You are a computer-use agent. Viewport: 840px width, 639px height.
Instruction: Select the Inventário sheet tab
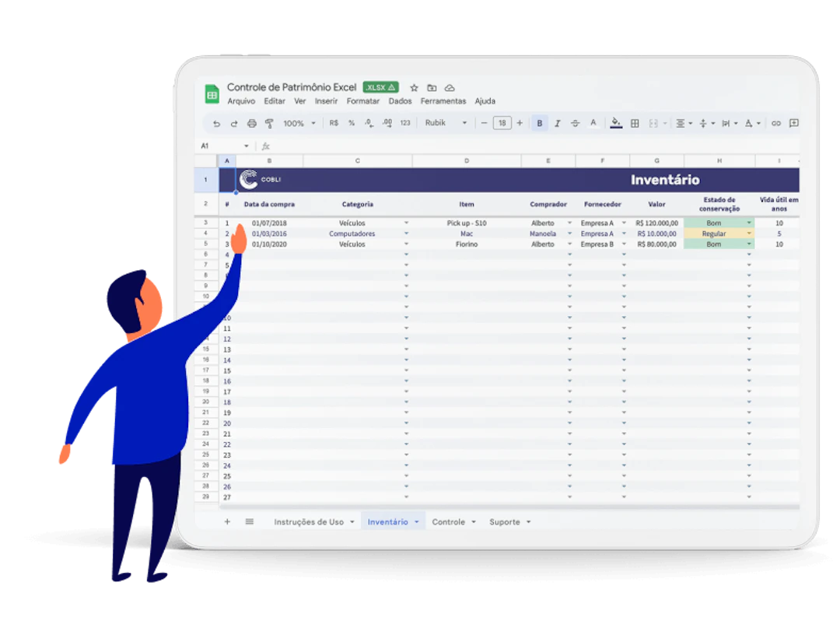point(387,522)
